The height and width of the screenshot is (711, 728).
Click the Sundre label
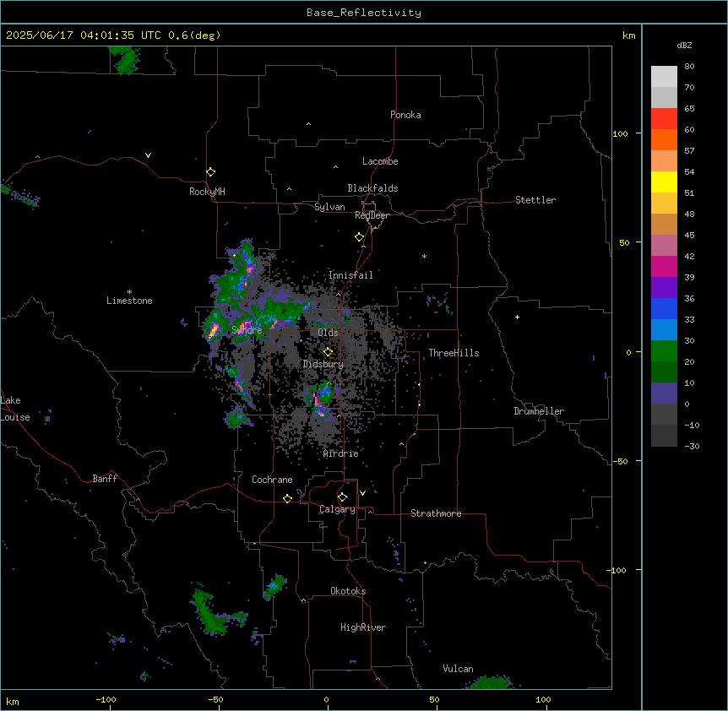coord(247,329)
